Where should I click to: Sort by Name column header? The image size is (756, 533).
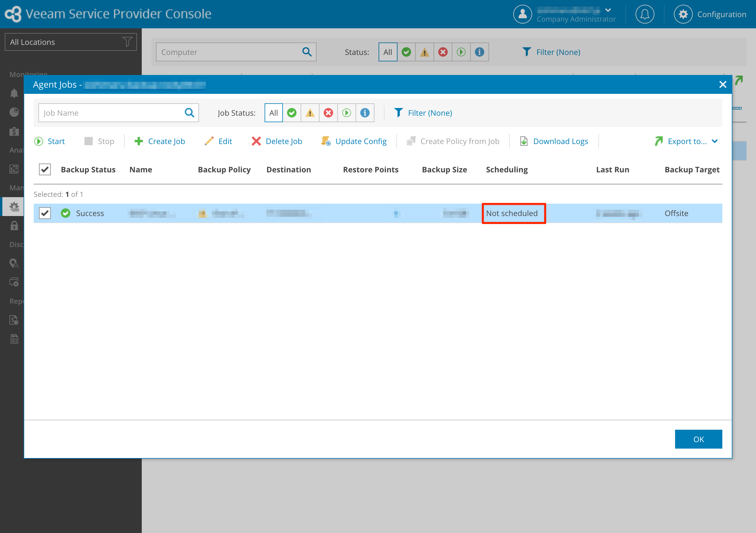[141, 169]
